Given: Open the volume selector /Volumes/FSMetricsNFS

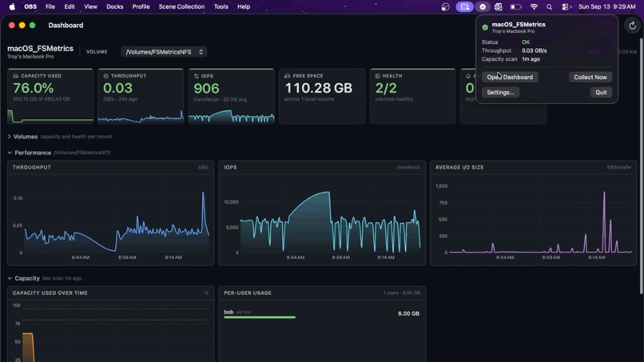Looking at the screenshot, I should [164, 52].
